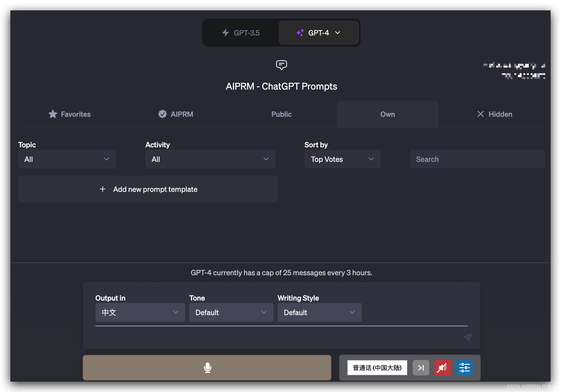Select the GPT-3.5 model button
The width and height of the screenshot is (561, 392).
pyautogui.click(x=241, y=33)
